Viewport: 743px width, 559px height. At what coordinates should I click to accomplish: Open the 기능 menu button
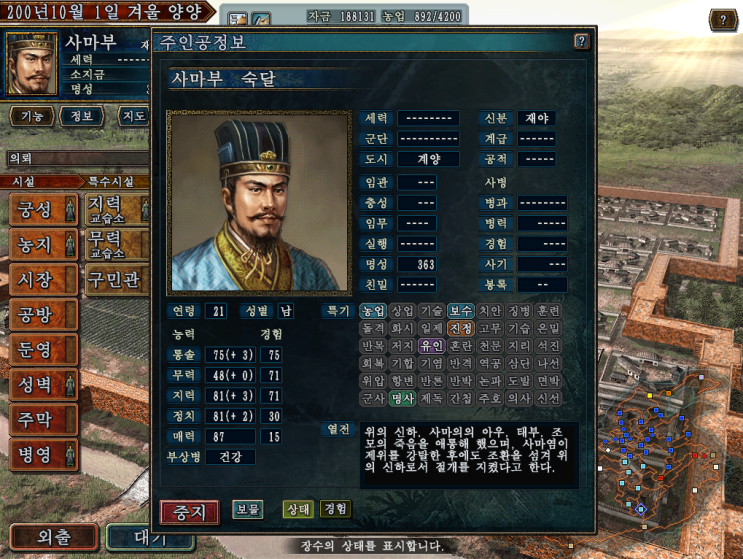point(32,116)
